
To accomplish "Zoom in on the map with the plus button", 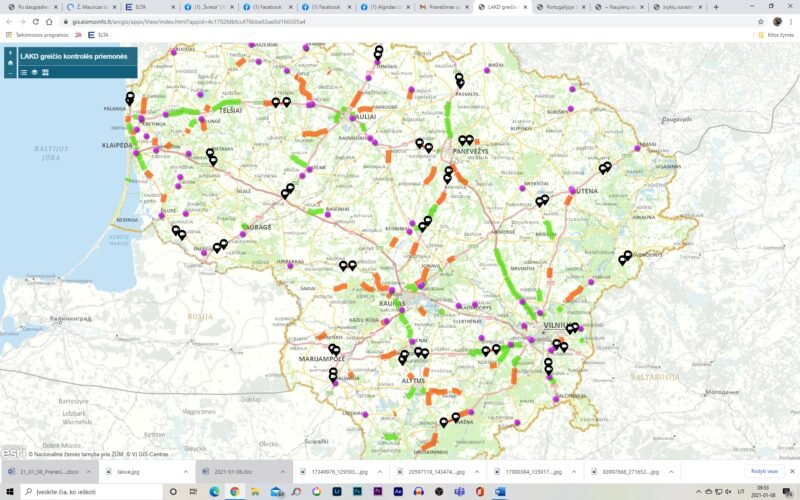I will (10, 53).
